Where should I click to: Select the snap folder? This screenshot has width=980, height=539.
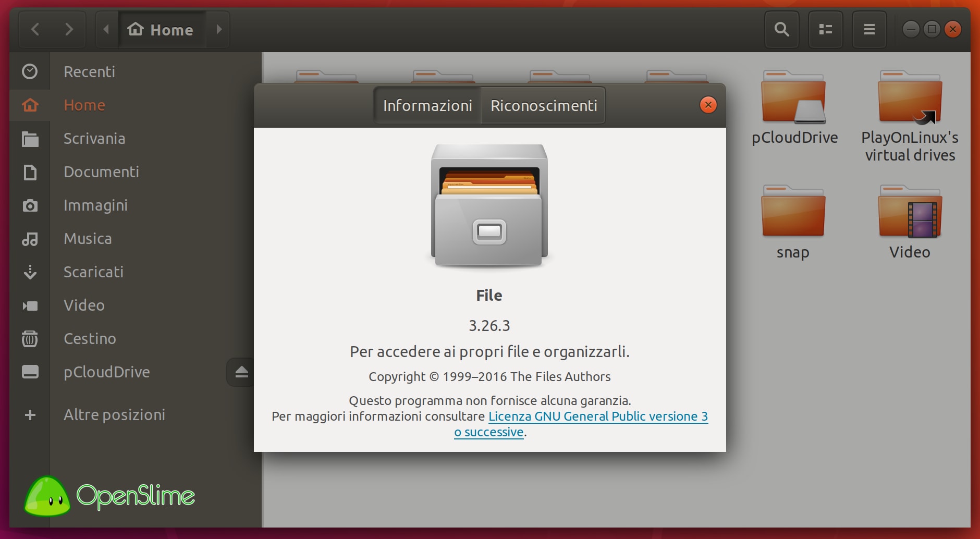793,214
